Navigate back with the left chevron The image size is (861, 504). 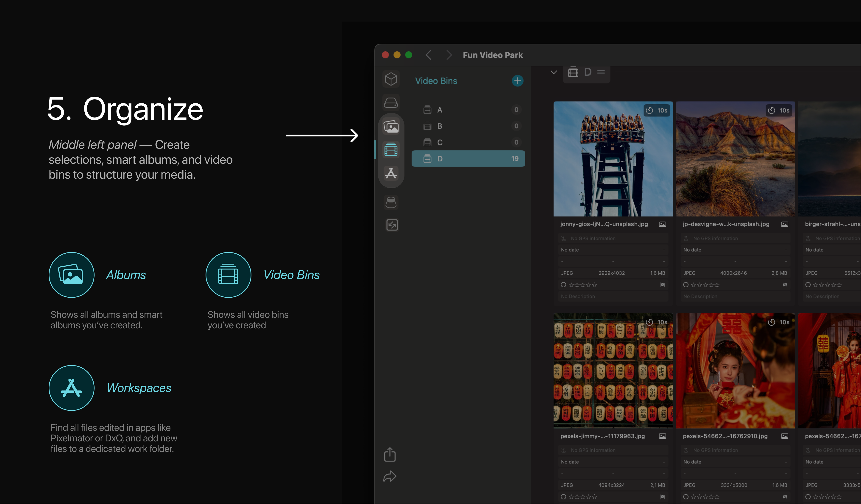pyautogui.click(x=429, y=55)
